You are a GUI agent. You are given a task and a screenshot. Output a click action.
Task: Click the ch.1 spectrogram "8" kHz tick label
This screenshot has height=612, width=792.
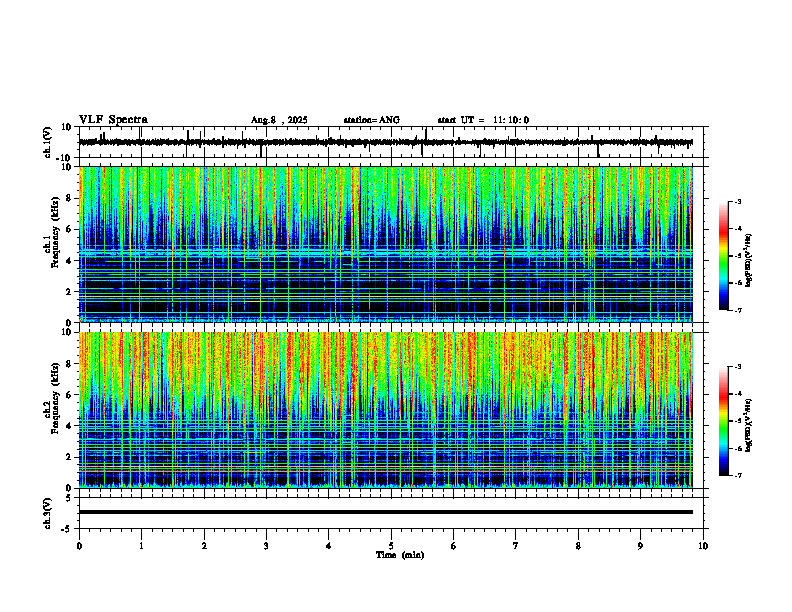pyautogui.click(x=70, y=198)
